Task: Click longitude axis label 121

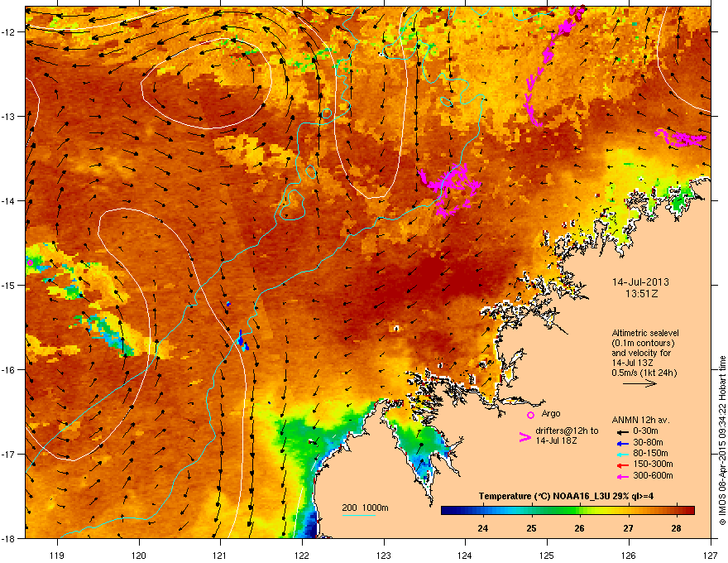Action: tap(220, 555)
